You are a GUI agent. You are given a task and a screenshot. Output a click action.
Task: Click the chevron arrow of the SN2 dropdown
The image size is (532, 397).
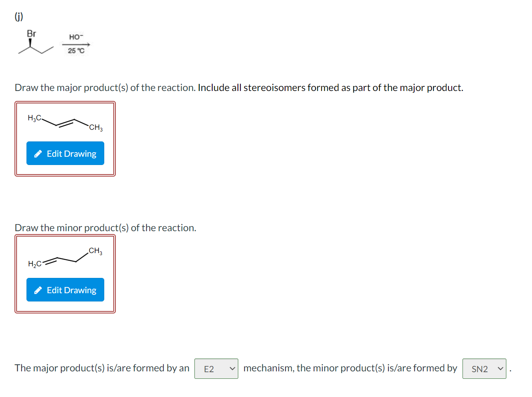point(501,369)
